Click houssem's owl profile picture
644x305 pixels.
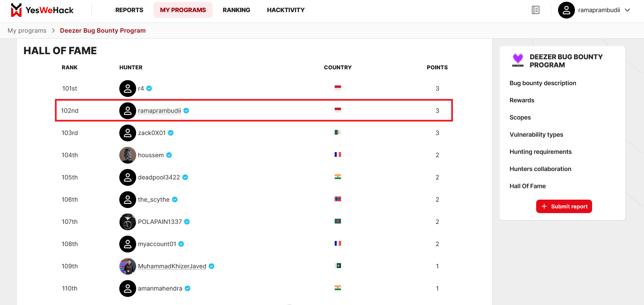pyautogui.click(x=127, y=155)
